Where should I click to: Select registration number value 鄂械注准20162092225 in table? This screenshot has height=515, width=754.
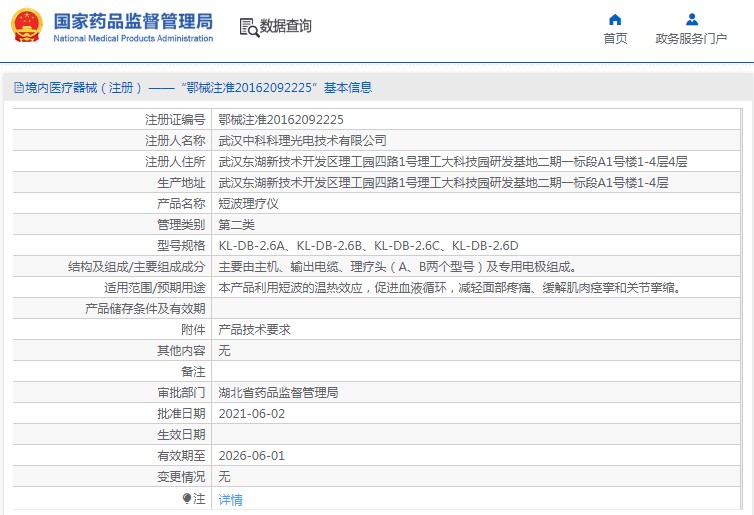point(281,120)
